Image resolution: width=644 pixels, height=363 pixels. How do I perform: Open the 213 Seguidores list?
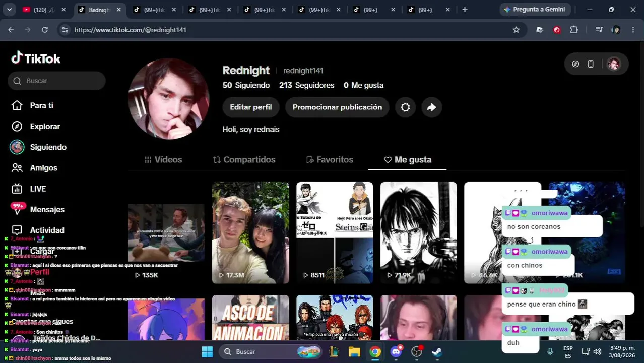pyautogui.click(x=306, y=85)
